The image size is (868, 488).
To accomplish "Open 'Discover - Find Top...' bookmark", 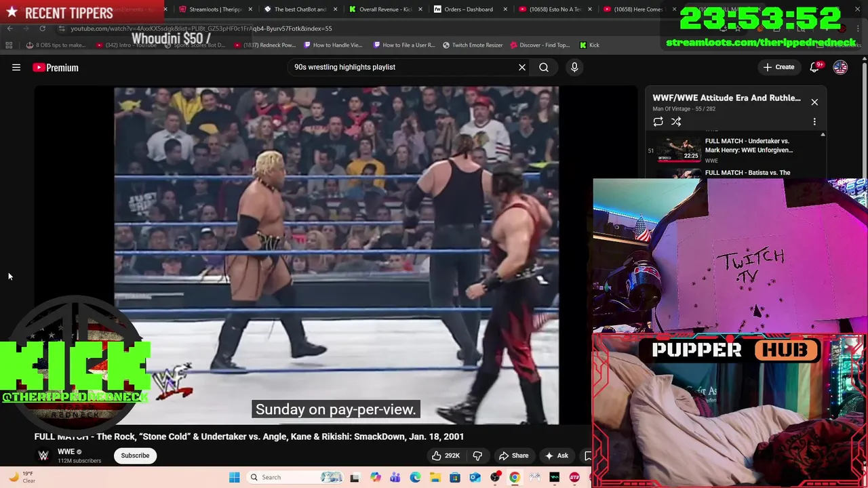I will (x=539, y=45).
